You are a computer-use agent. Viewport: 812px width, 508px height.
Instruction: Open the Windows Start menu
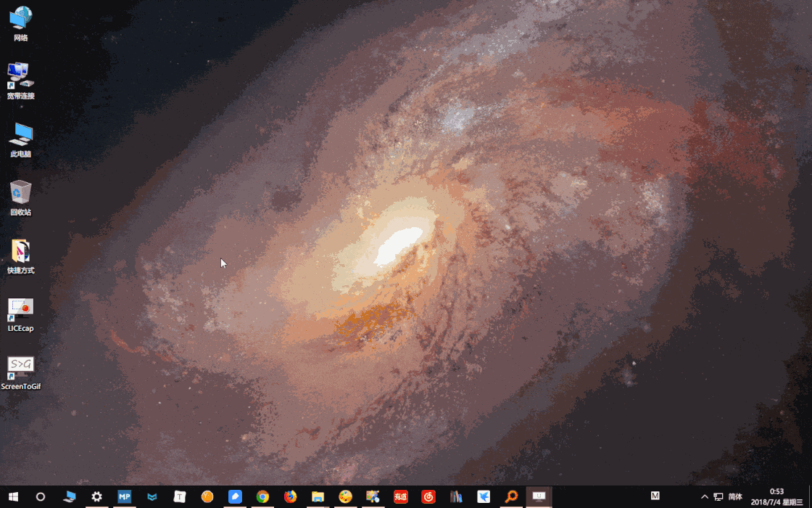[14, 496]
